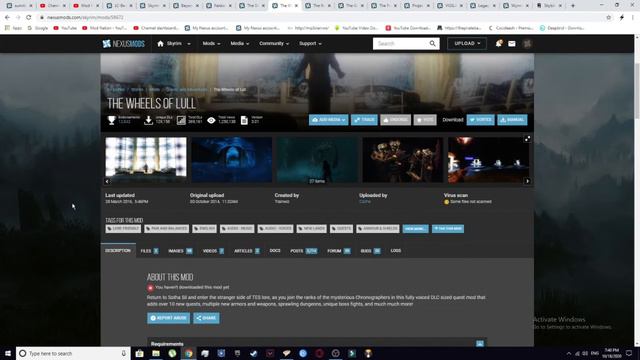Open the Mods menu
Viewport: 640px width, 360px height.
click(x=211, y=44)
